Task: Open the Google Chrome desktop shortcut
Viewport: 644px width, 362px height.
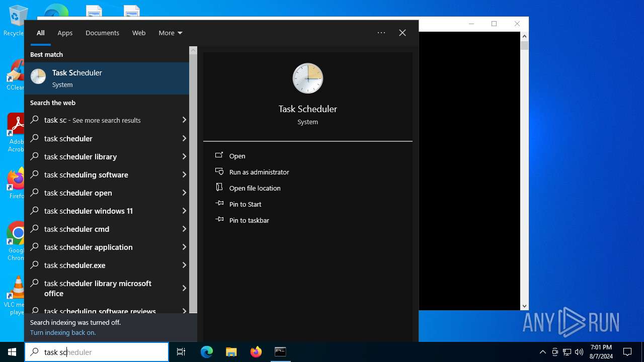Action: [x=16, y=241]
